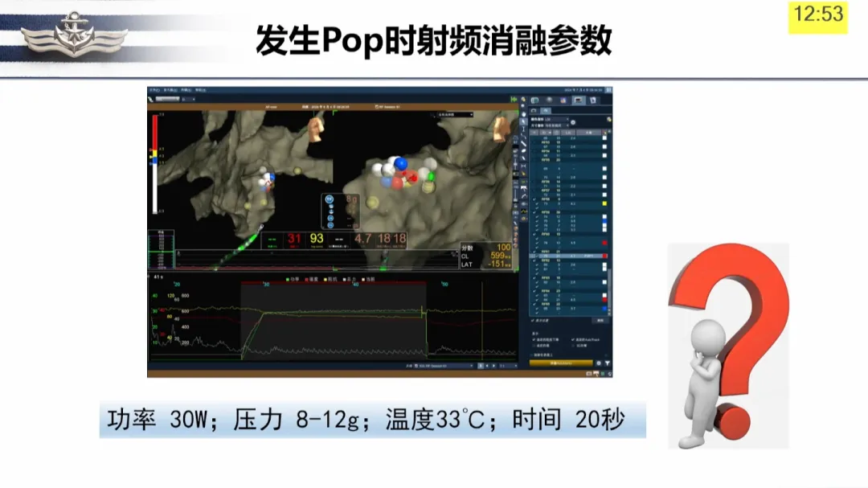Screen dimensions: 868x488
Task: Click the red value 31 in the readout strip
Action: coord(294,239)
